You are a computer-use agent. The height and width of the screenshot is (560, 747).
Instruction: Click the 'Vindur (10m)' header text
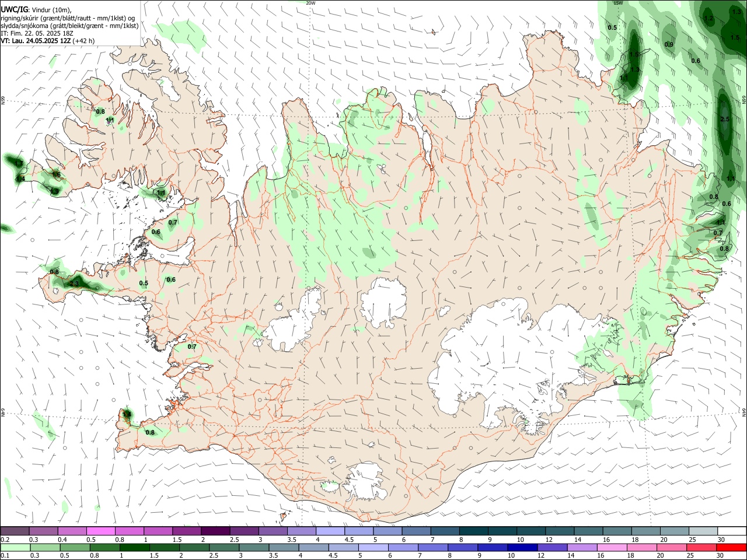tap(51, 9)
